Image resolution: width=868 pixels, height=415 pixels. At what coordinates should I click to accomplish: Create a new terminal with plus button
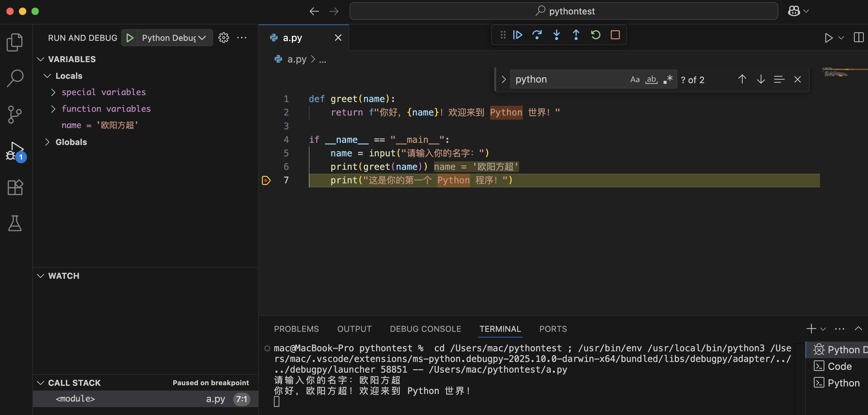click(x=811, y=329)
